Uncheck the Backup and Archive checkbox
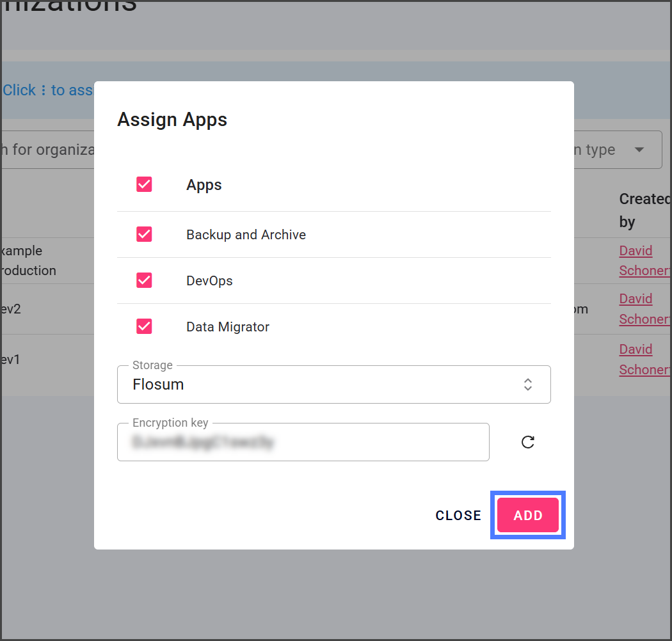This screenshot has height=641, width=672. [x=144, y=235]
